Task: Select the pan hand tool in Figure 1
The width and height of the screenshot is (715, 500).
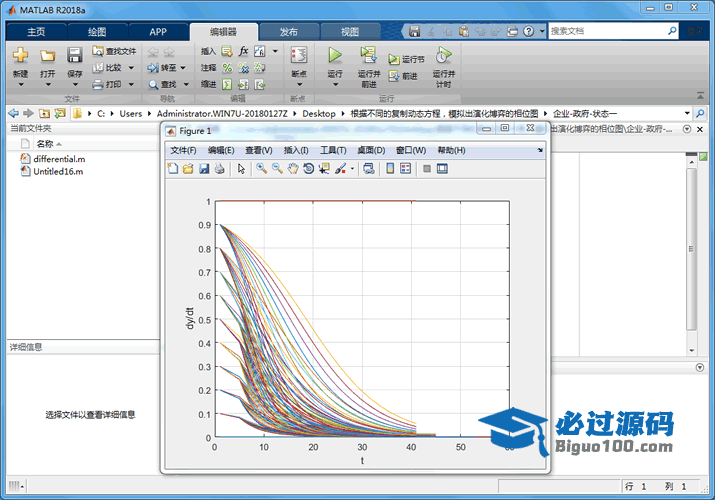Action: pyautogui.click(x=293, y=169)
